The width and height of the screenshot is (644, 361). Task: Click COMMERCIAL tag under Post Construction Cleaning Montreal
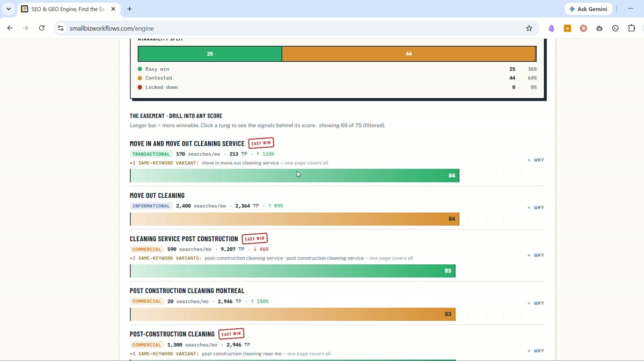point(147,301)
